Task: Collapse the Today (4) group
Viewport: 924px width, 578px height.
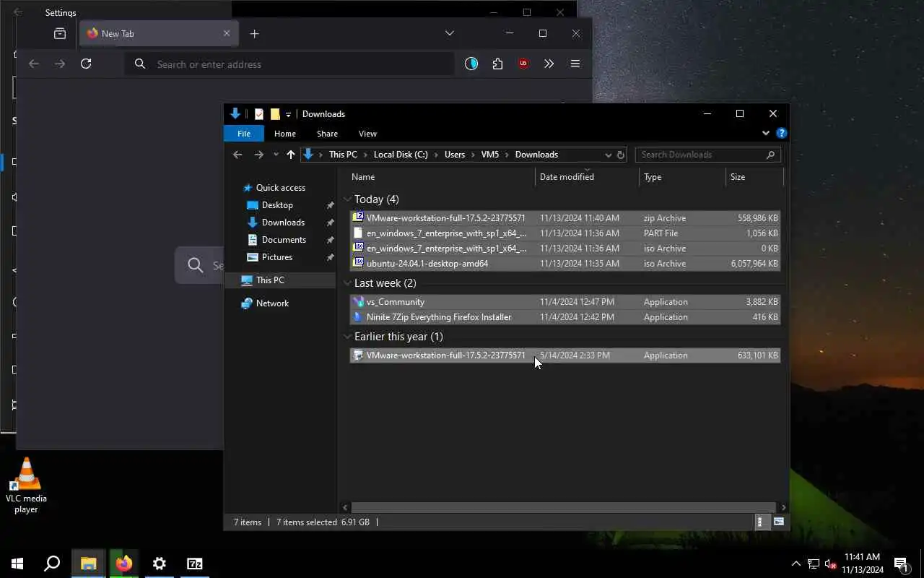Action: (348, 199)
